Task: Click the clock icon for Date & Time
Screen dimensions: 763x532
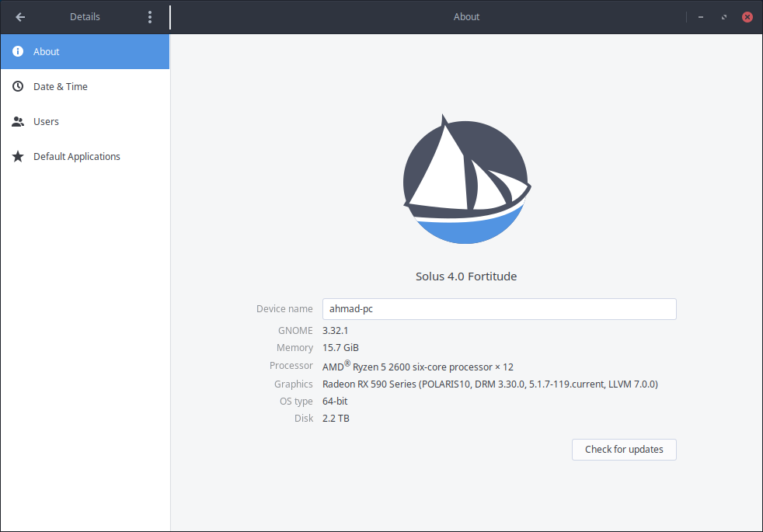Action: coord(18,87)
